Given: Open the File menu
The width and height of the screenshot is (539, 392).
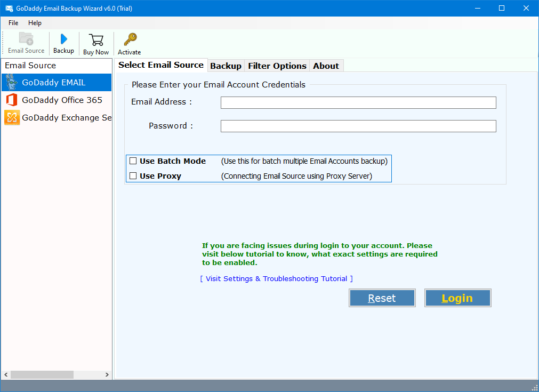Looking at the screenshot, I should (x=13, y=23).
